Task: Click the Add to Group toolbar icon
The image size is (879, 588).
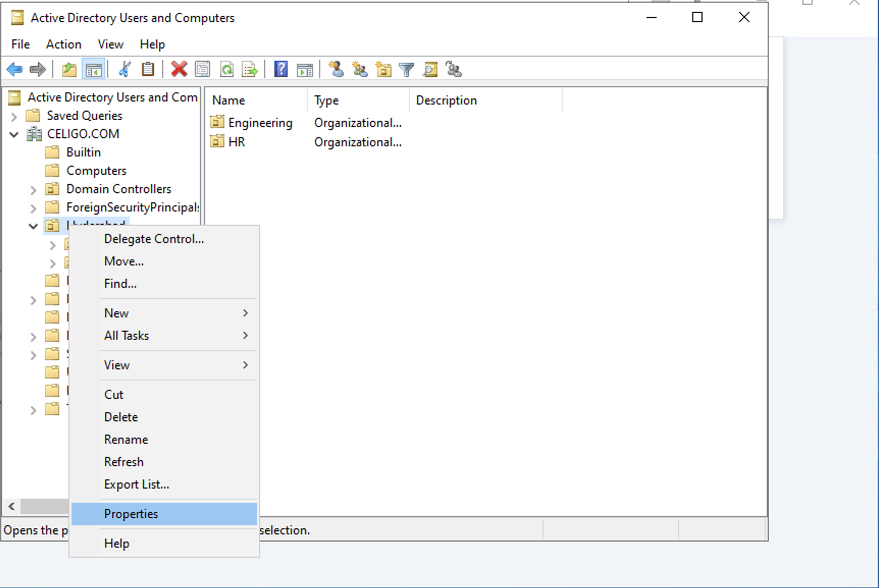Action: [x=454, y=69]
